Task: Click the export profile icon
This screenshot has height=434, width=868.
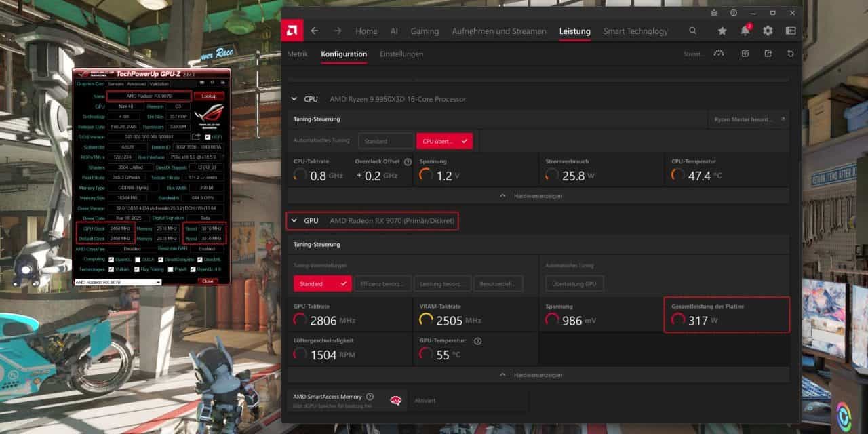Action: (768, 54)
